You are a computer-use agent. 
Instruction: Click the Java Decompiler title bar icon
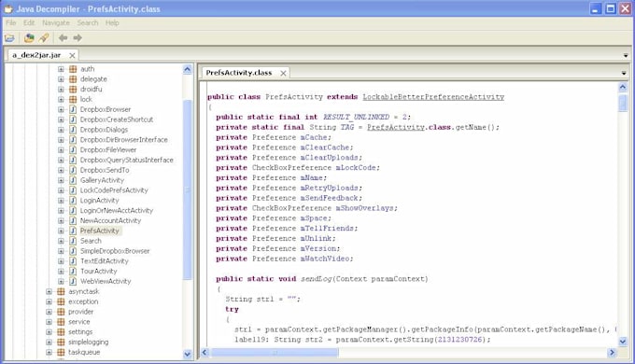coord(8,8)
